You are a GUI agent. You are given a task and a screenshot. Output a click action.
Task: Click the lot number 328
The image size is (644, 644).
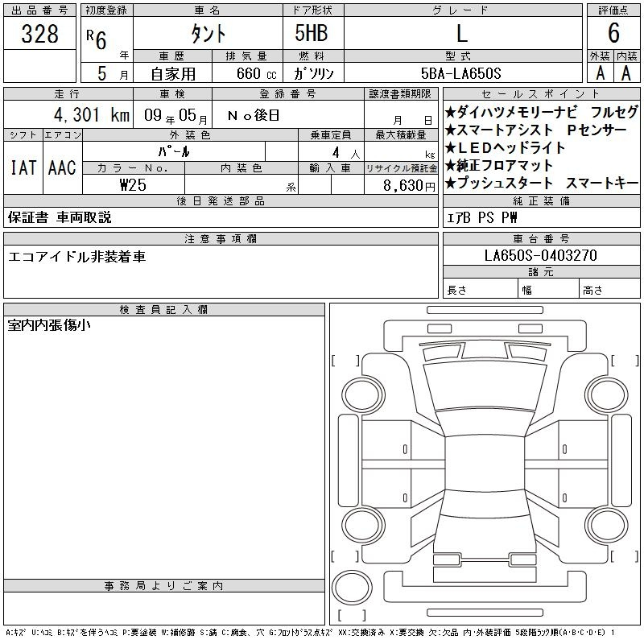pos(39,33)
